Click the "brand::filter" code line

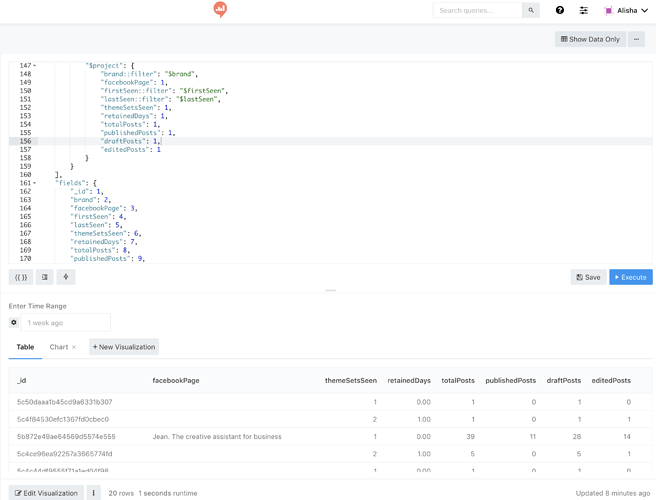click(149, 74)
